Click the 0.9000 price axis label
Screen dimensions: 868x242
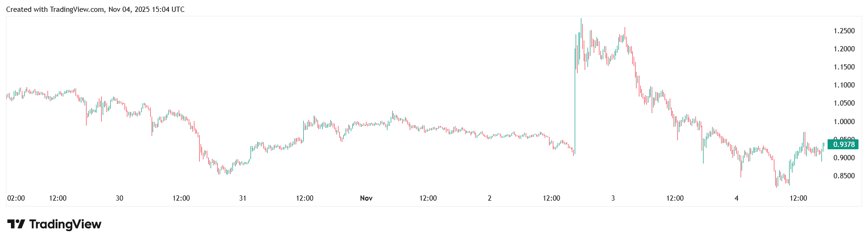[844, 158]
